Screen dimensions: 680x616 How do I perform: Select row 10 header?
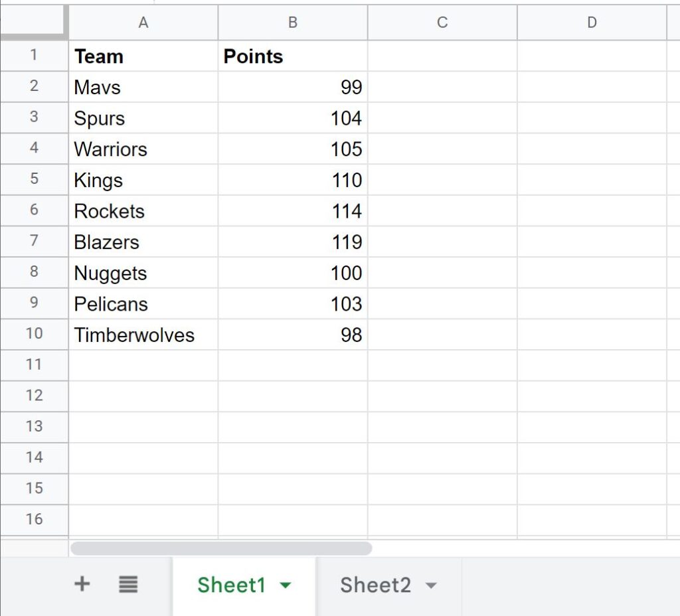(x=34, y=335)
